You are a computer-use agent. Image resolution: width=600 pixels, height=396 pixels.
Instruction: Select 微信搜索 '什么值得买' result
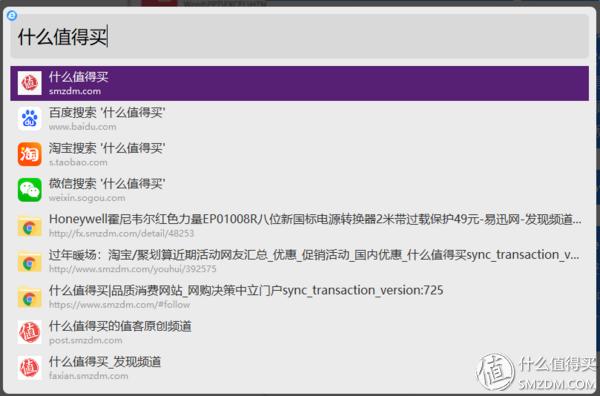pos(299,190)
